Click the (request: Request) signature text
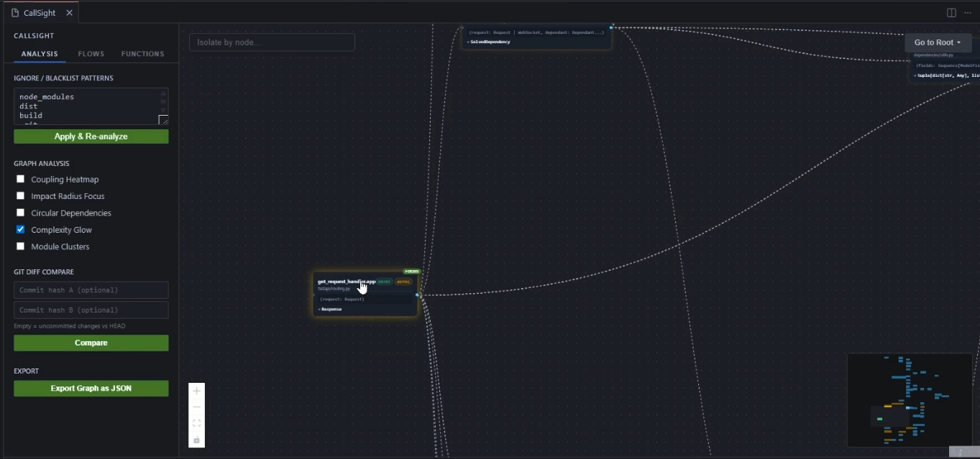This screenshot has height=459, width=980. tap(342, 299)
